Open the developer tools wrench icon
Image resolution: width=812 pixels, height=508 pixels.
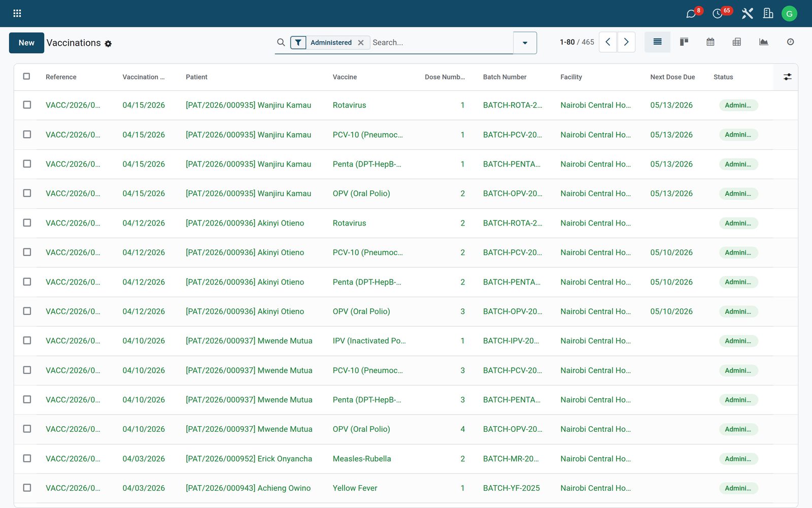(x=747, y=13)
